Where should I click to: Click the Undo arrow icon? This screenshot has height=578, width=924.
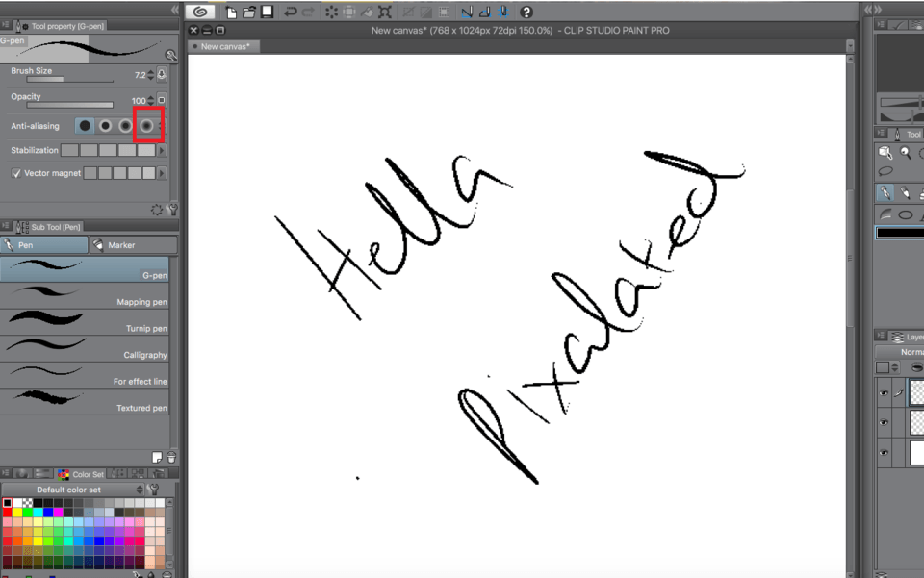pos(290,12)
